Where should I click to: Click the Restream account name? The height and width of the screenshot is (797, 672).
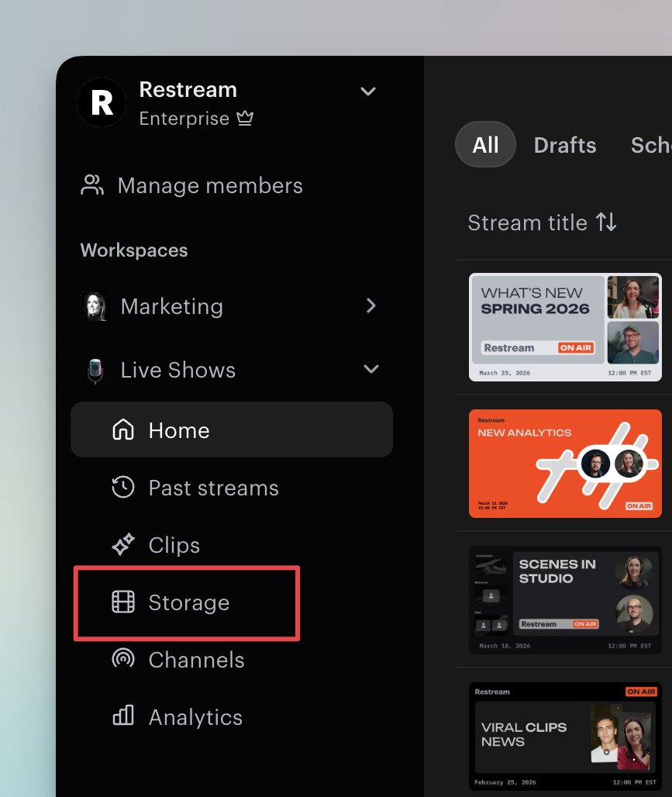(188, 89)
